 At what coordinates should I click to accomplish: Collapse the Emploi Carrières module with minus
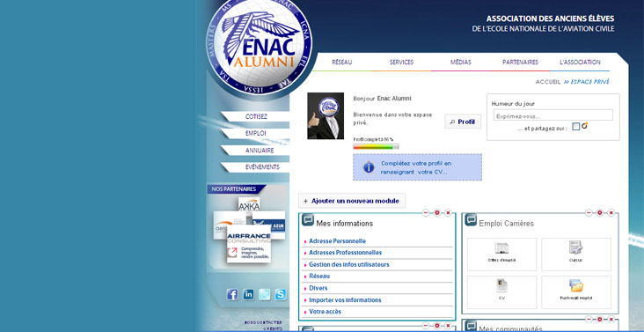(589, 213)
